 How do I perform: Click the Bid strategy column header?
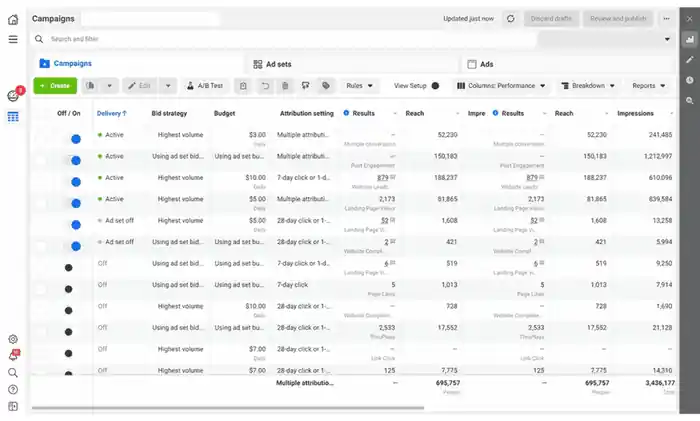click(x=169, y=113)
